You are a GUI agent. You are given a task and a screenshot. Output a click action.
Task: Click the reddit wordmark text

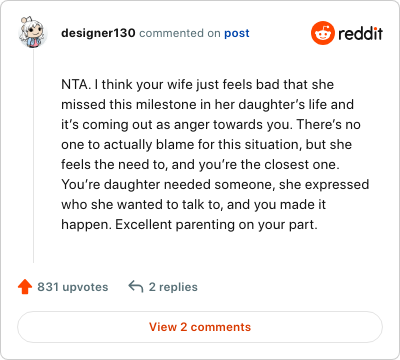point(360,33)
